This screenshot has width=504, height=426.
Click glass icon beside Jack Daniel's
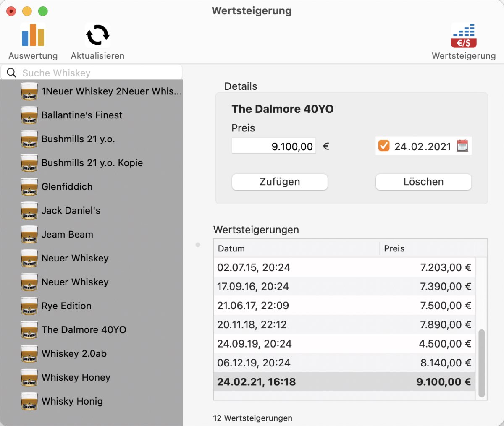point(29,210)
